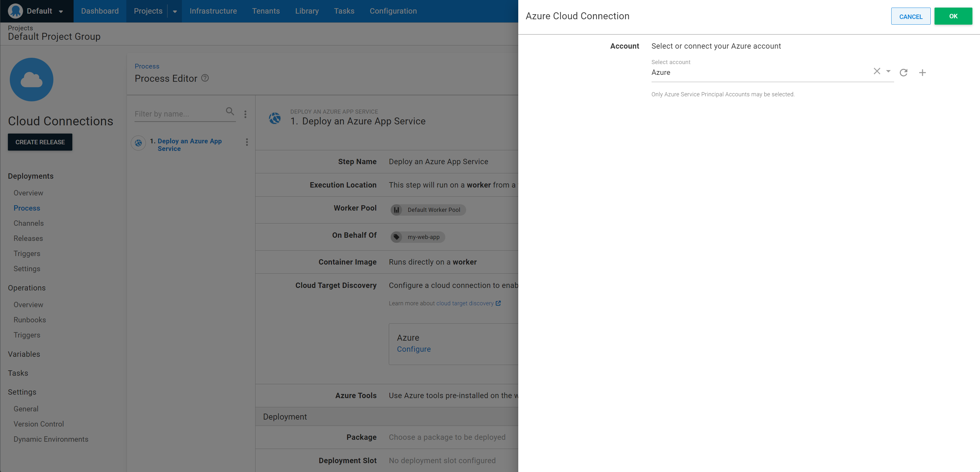Open the cloud target discovery documentation link
The image size is (980, 472).
pyautogui.click(x=465, y=303)
